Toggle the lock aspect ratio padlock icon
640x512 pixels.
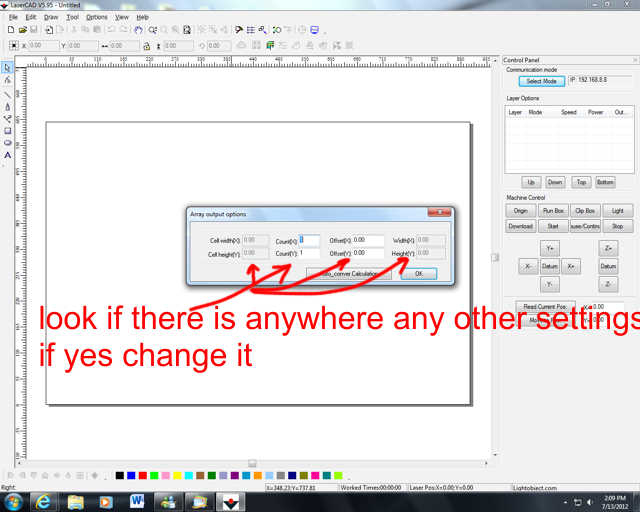click(x=146, y=45)
